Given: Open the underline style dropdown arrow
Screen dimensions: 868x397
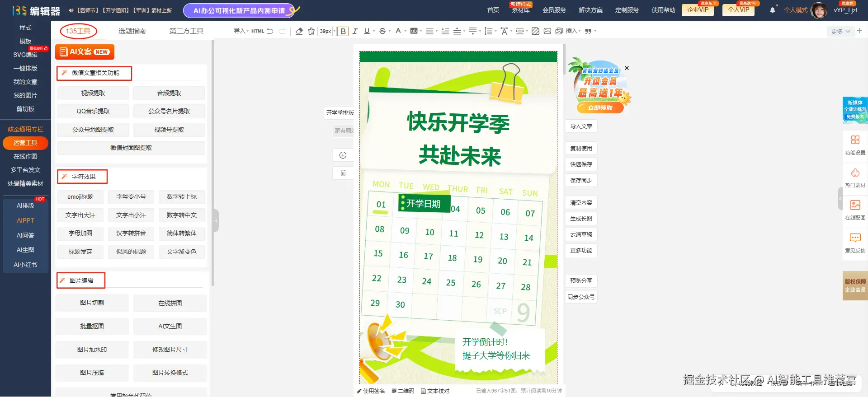Looking at the screenshot, I should 374,31.
